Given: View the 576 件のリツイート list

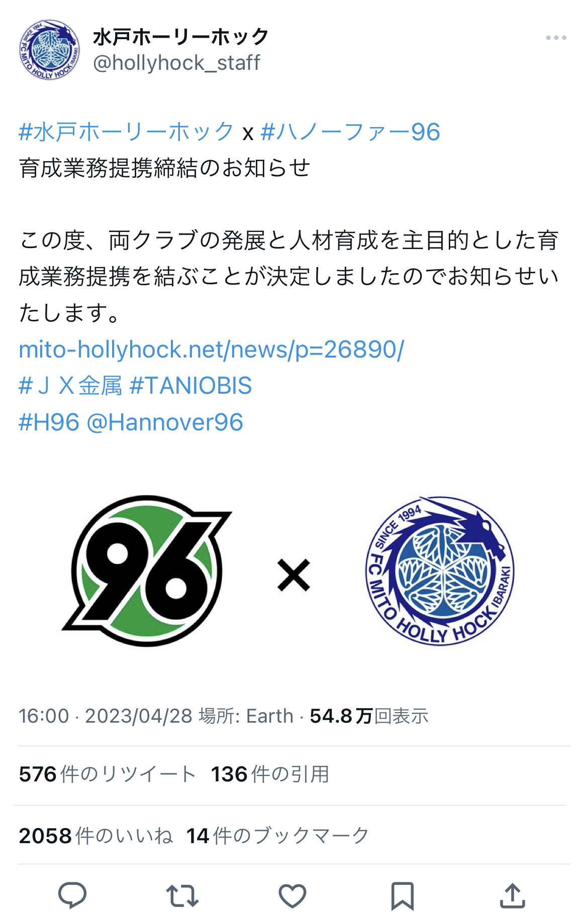Looking at the screenshot, I should pyautogui.click(x=108, y=774).
